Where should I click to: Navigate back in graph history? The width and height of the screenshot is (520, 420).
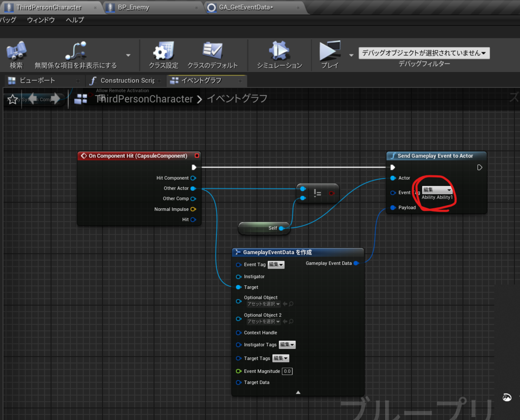33,100
